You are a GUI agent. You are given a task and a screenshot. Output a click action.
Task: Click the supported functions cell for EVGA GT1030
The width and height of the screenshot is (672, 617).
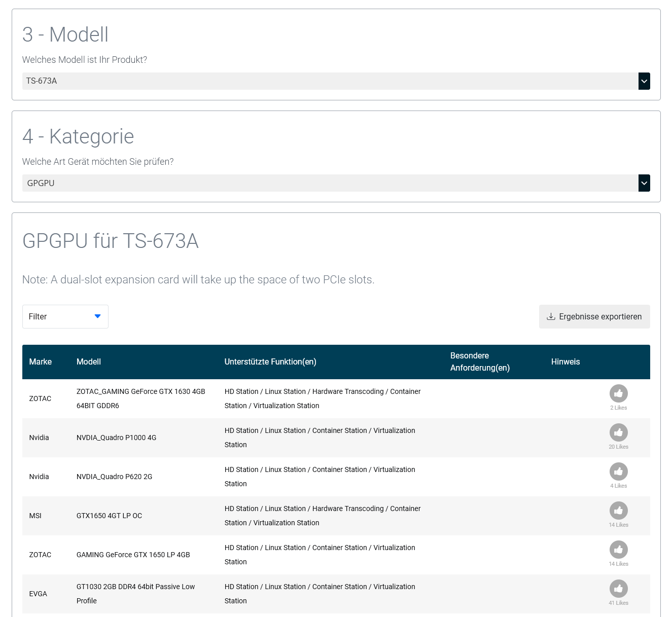point(320,594)
